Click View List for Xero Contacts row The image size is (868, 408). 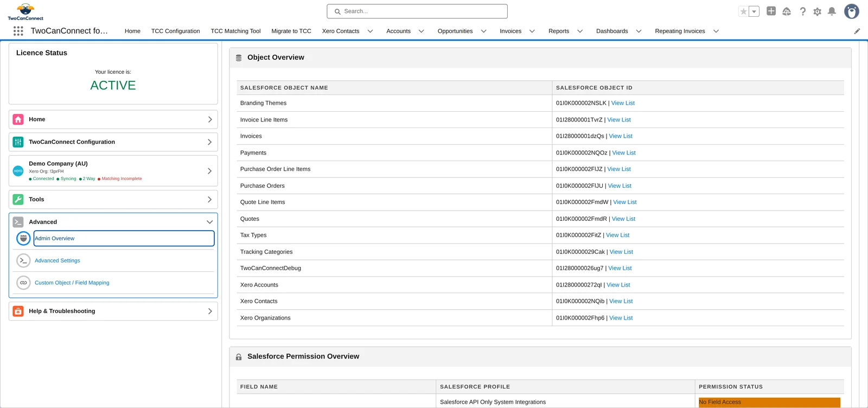click(621, 302)
